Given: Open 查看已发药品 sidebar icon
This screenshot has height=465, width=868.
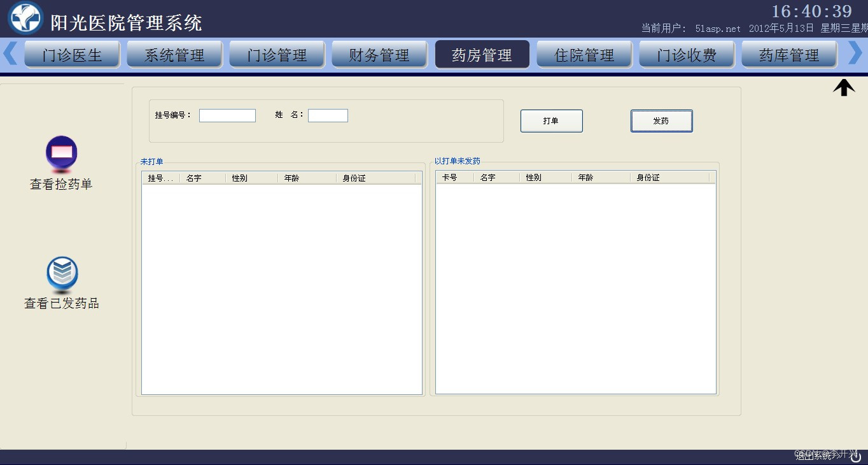Looking at the screenshot, I should (62, 275).
